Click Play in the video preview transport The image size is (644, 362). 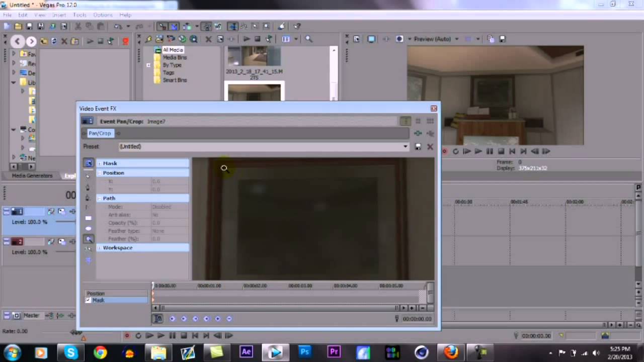pos(478,151)
